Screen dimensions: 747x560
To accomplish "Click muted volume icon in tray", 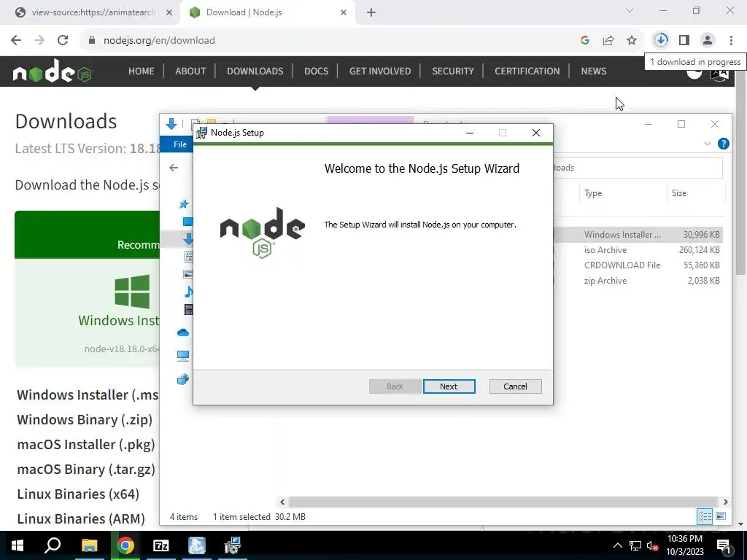I will (652, 545).
